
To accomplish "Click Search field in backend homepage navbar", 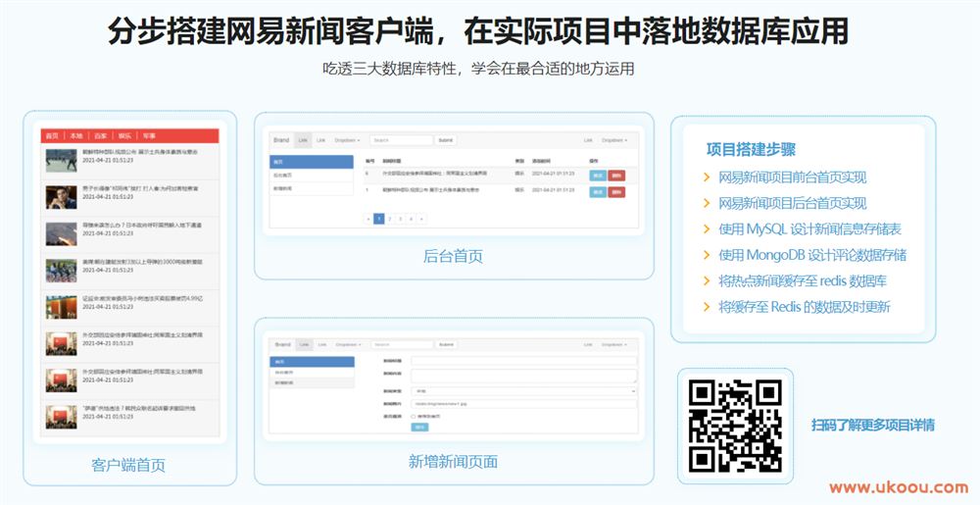I will click(400, 140).
